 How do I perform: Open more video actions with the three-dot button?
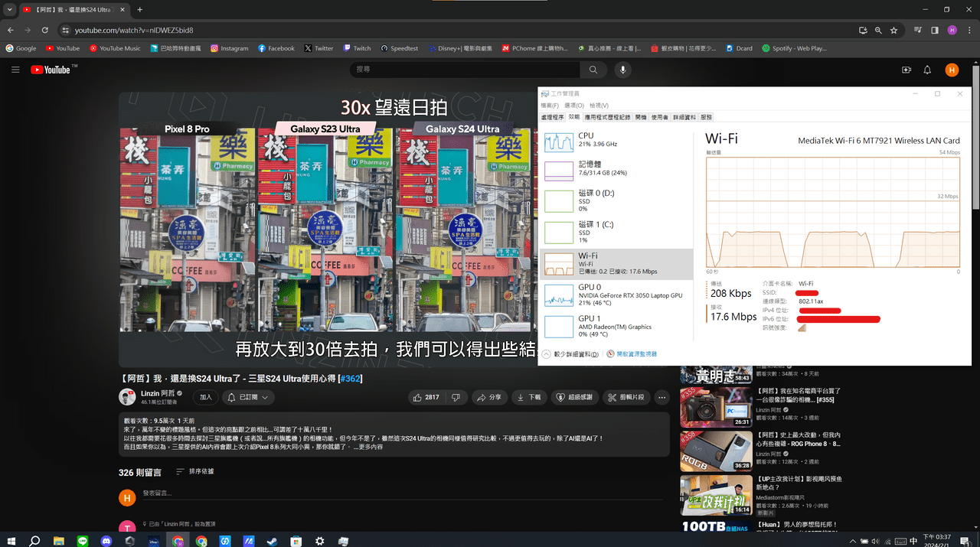pyautogui.click(x=662, y=397)
